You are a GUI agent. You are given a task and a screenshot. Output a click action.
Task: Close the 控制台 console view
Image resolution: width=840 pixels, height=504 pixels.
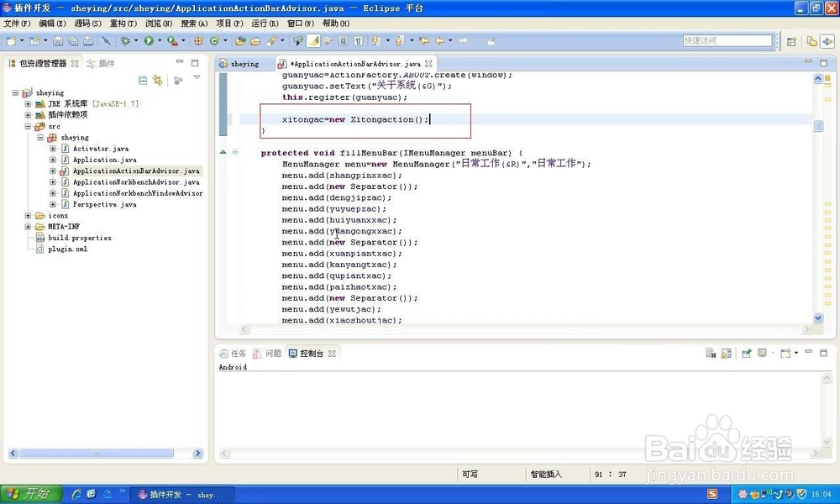[332, 354]
